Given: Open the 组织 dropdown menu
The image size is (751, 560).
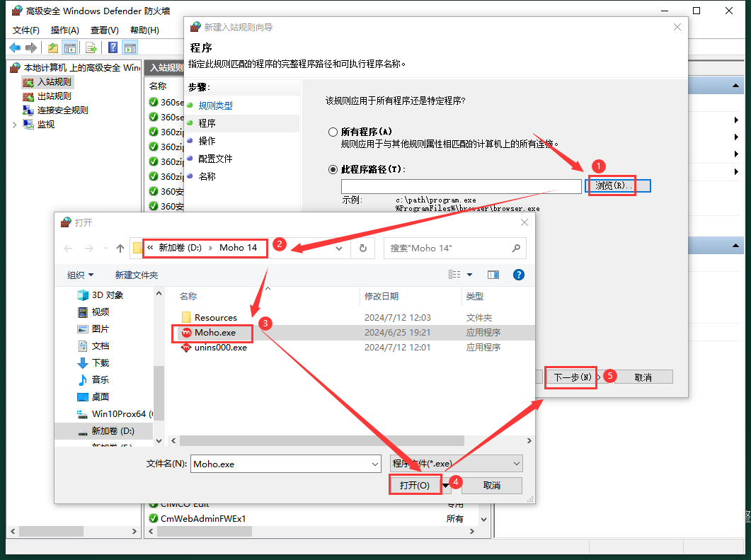Looking at the screenshot, I should (81, 275).
